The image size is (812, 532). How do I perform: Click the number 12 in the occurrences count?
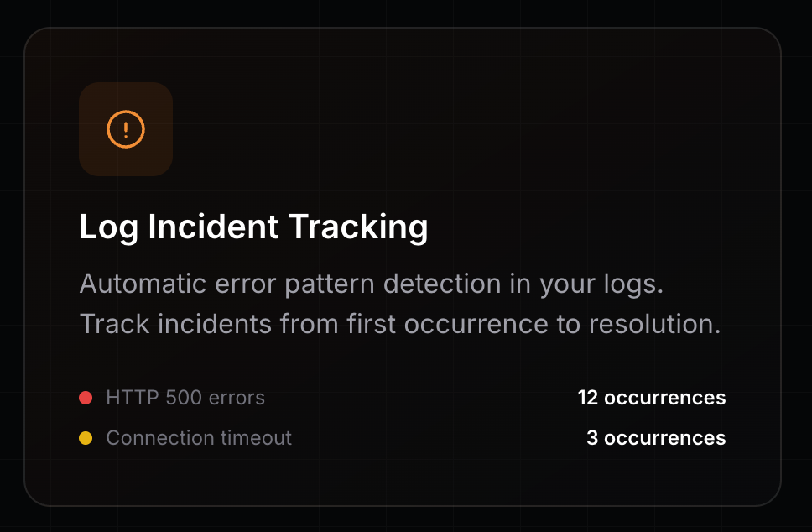point(588,398)
